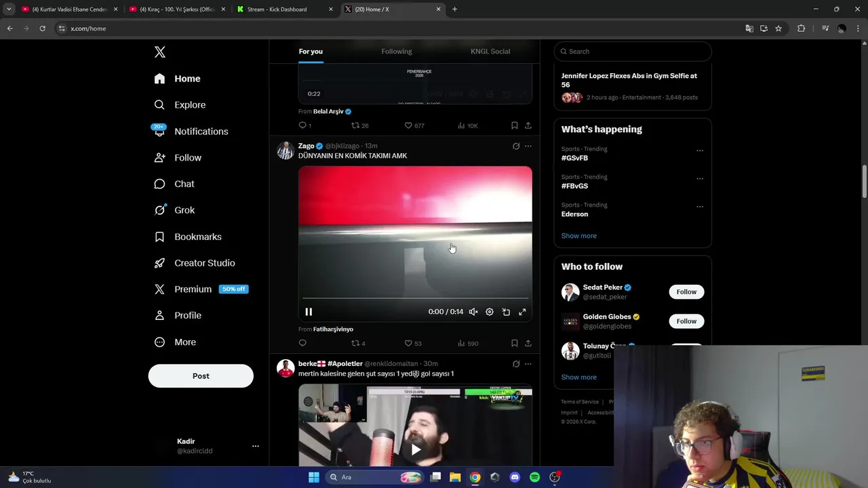
Task: Pause the Zago post video
Action: (x=309, y=312)
